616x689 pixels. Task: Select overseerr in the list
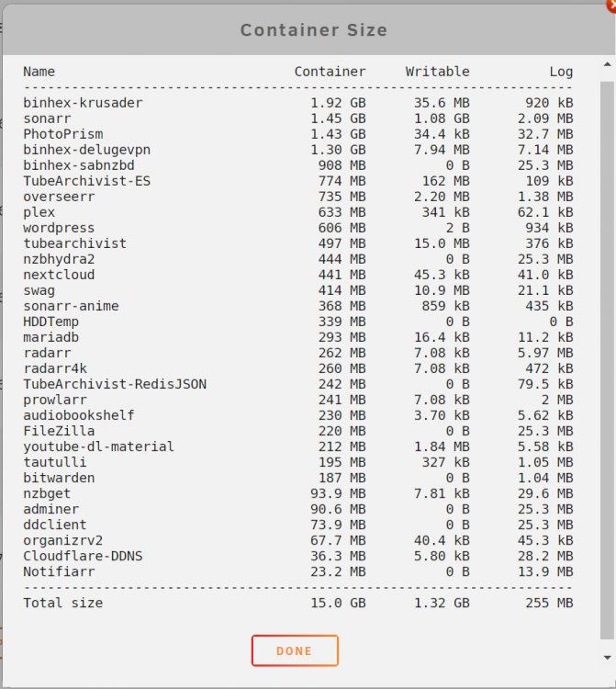click(x=59, y=197)
